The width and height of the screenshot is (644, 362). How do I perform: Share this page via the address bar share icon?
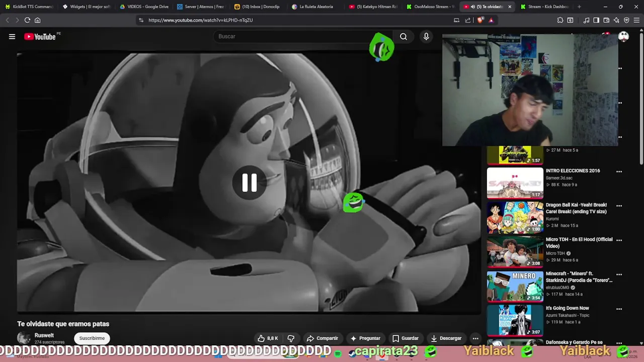pos(468,20)
